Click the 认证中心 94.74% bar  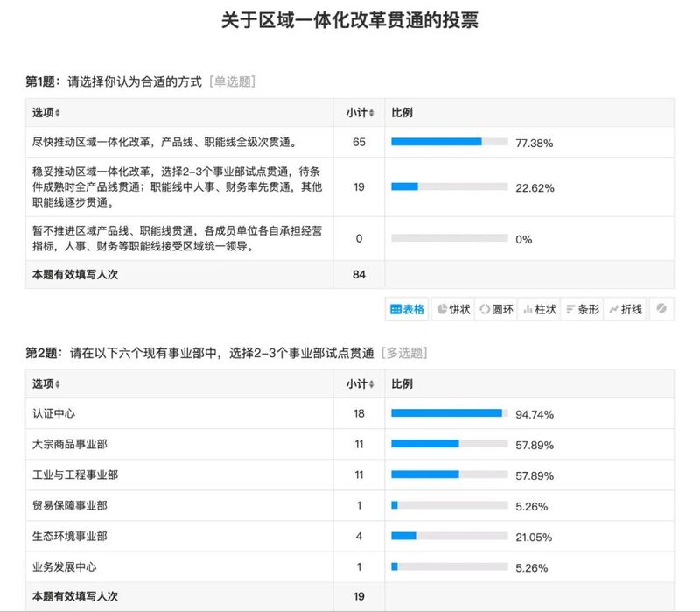450,413
